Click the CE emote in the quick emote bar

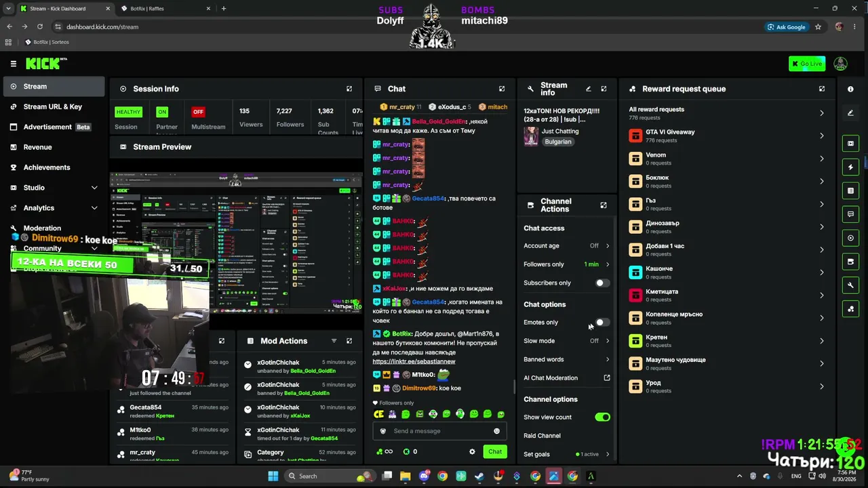pos(379,414)
